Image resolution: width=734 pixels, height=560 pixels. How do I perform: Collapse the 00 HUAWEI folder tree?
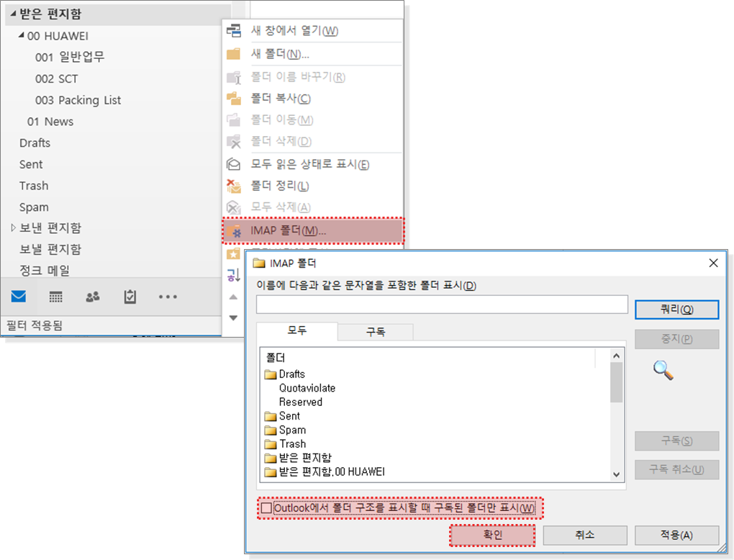tap(21, 36)
